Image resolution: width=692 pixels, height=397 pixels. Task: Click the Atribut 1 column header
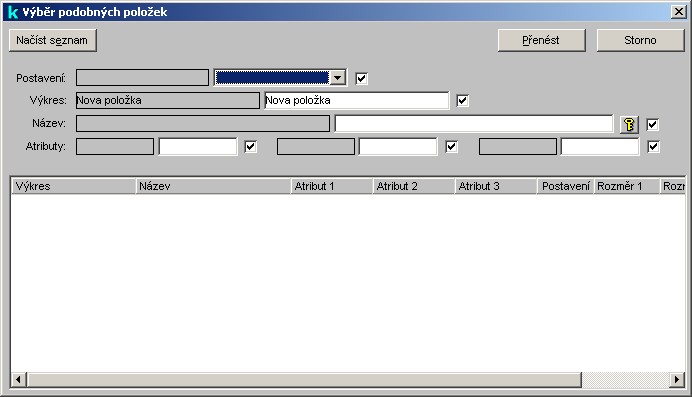point(332,186)
